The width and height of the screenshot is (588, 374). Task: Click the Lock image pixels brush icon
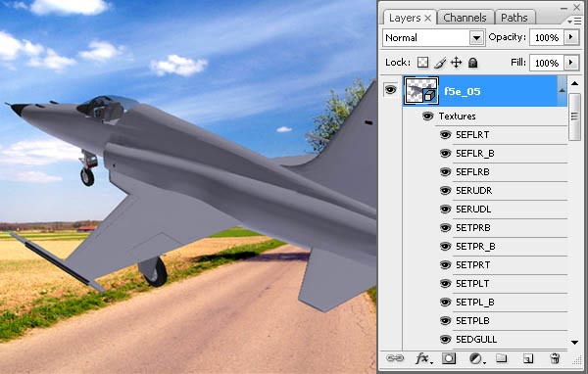(440, 63)
